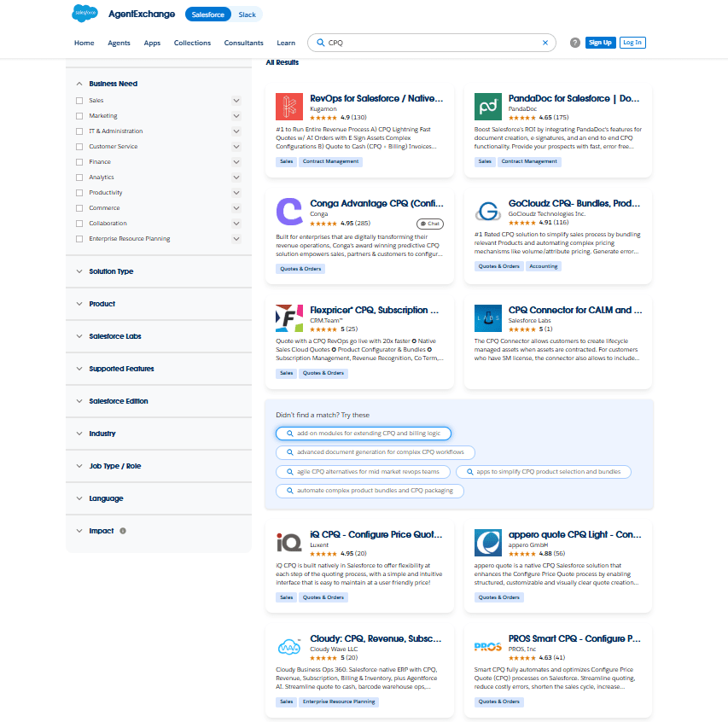Open the Consultants nav item
Screen dimensions: 728x722
pos(244,43)
